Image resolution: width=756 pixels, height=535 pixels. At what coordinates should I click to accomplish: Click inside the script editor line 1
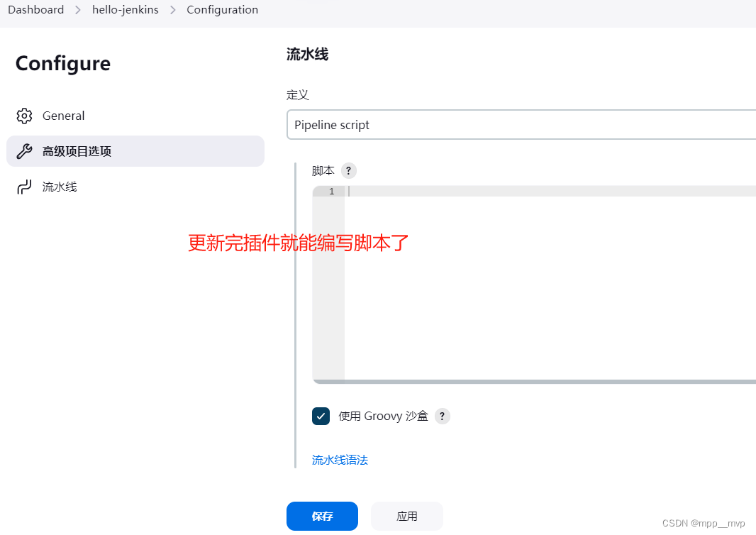(550, 192)
